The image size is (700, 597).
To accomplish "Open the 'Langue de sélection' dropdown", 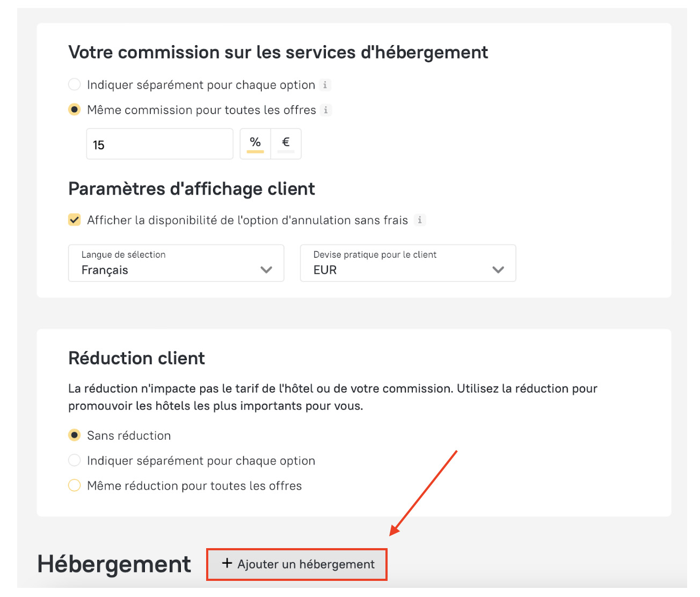I will click(176, 263).
